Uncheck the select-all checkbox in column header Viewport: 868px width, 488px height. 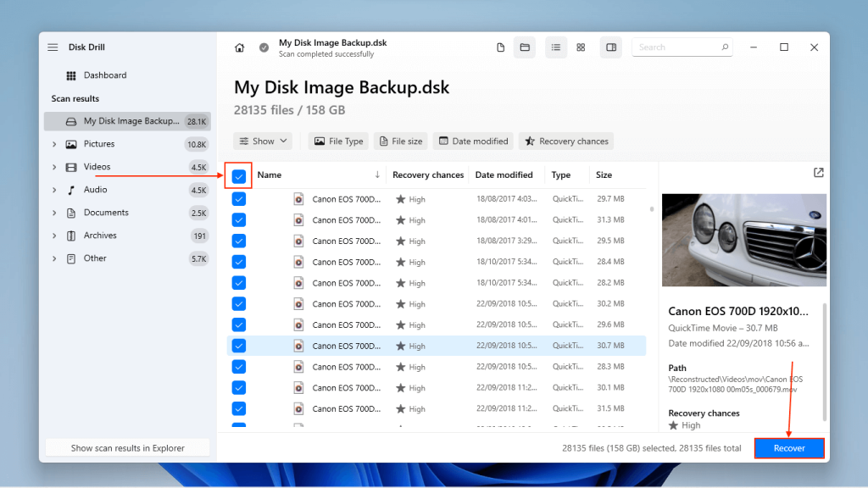[238, 175]
